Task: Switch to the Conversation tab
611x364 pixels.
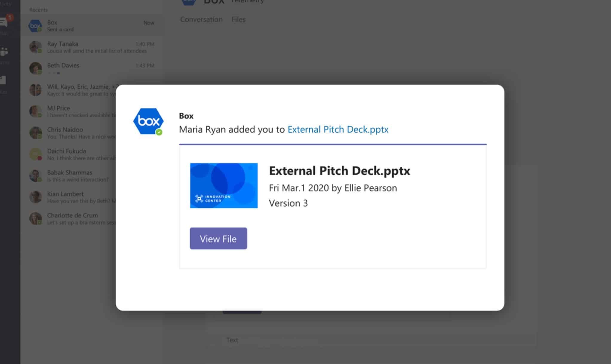Action: (x=201, y=19)
